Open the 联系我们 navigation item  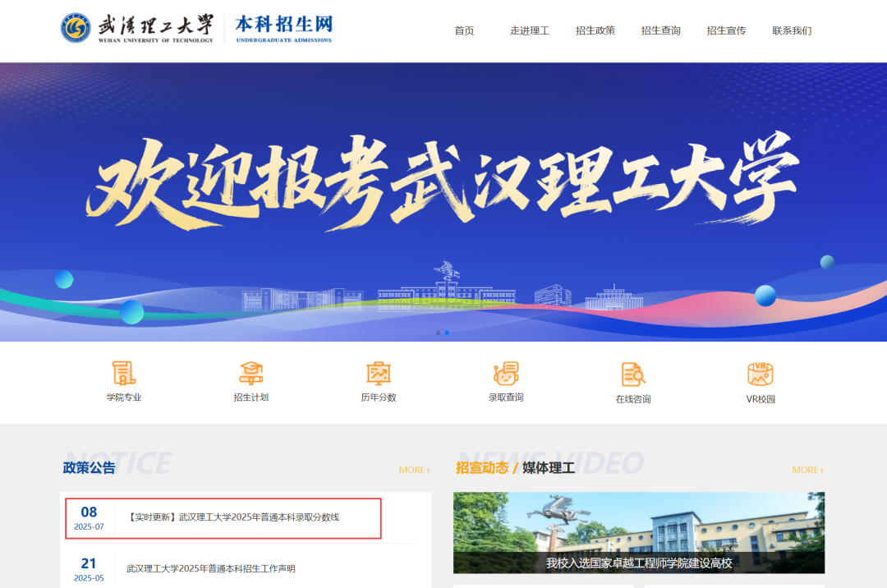click(791, 30)
